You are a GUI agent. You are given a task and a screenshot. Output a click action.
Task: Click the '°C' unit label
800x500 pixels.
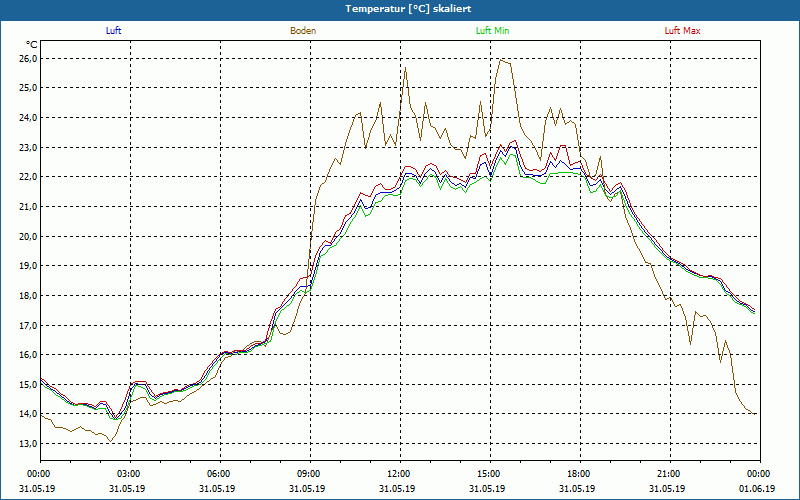click(x=32, y=45)
